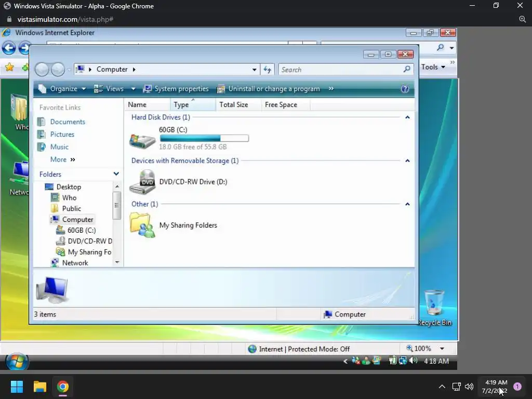Show more toolbar commands chevron
Image resolution: width=532 pixels, height=399 pixels.
click(x=331, y=88)
